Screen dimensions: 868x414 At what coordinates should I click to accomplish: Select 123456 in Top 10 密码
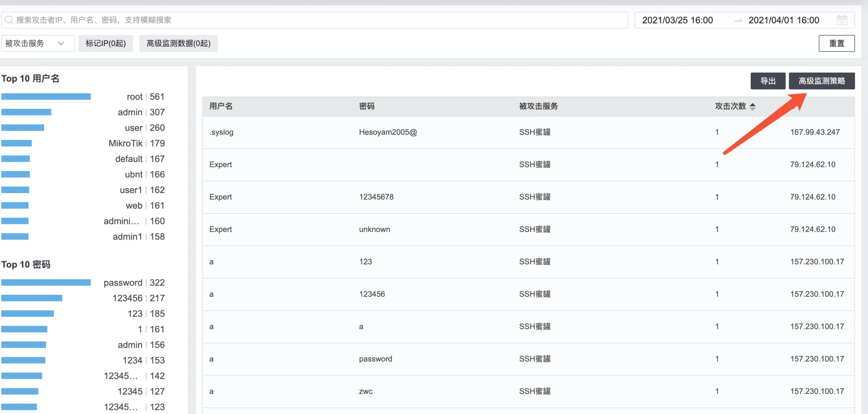[x=127, y=298]
